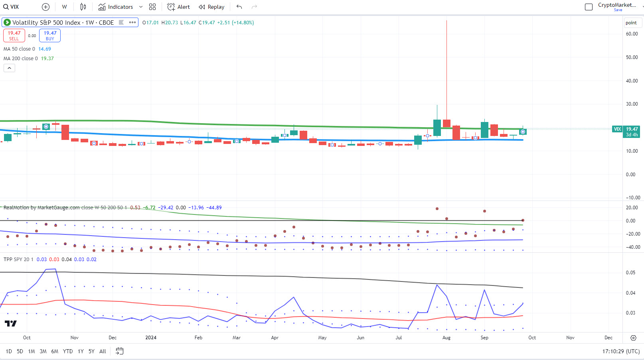Click the August spike candle wick
Screen dimensions: 644x360
click(x=446, y=70)
